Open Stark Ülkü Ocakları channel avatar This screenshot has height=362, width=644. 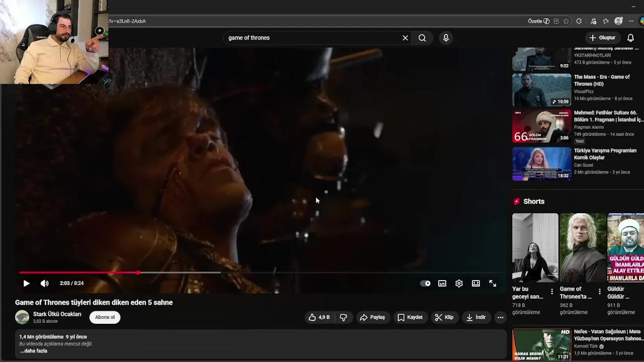[x=22, y=317]
